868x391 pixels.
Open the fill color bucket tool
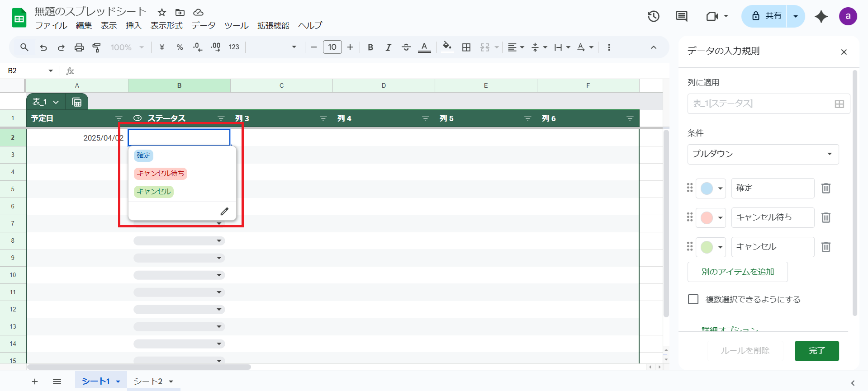[447, 47]
